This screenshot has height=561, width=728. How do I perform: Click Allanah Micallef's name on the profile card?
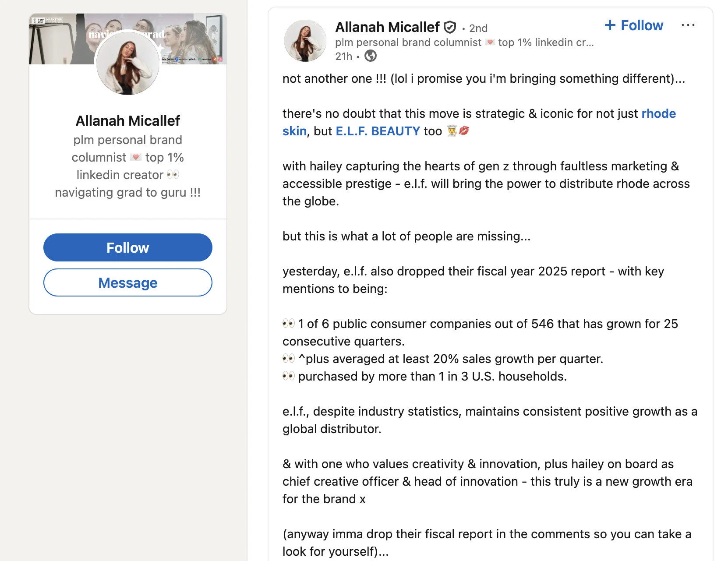click(x=127, y=120)
